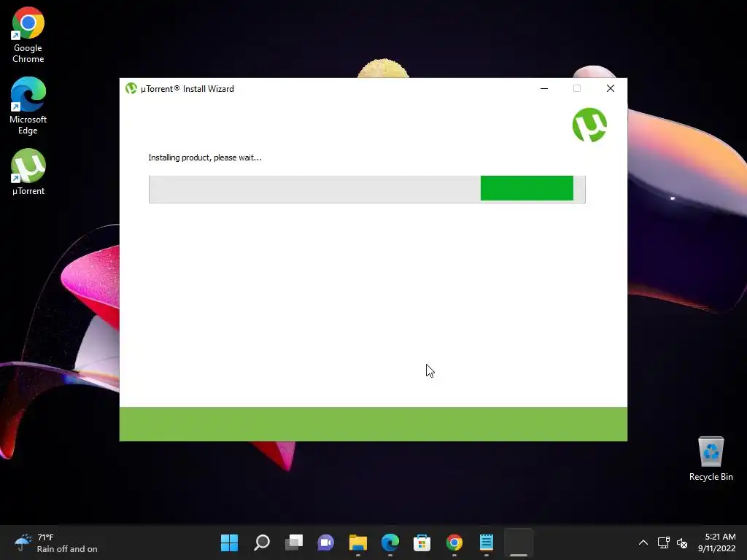The width and height of the screenshot is (747, 560).
Task: Open taskbar Search
Action: click(262, 542)
